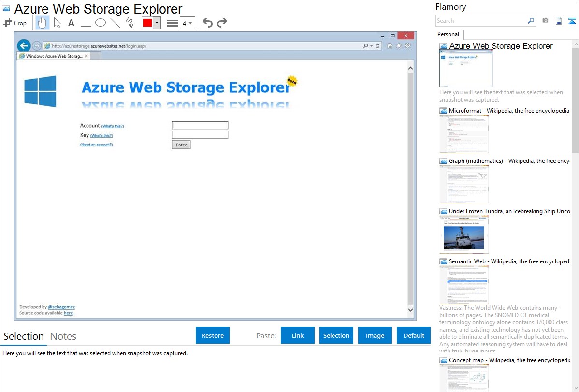Choose the arrow pointer selection tool
The width and height of the screenshot is (579, 392).
pos(57,23)
